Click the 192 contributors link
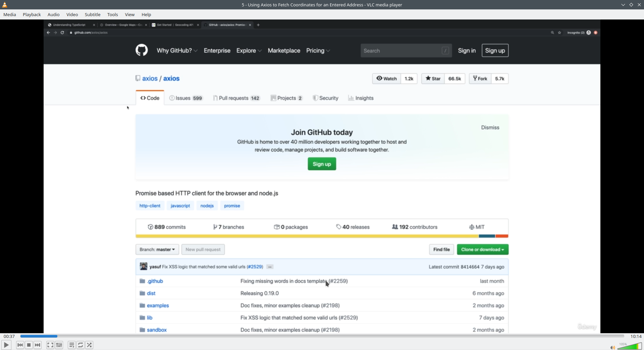Image resolution: width=644 pixels, height=350 pixels. pos(415,227)
